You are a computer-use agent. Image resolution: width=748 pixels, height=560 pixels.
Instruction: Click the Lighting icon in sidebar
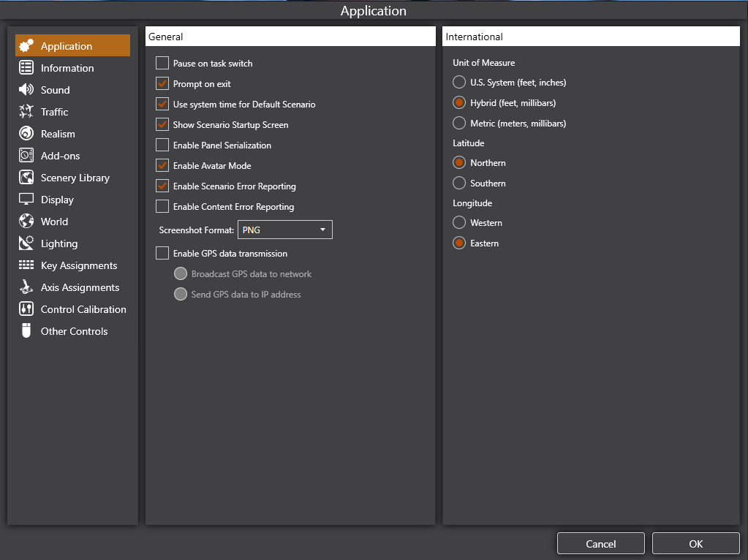(26, 243)
